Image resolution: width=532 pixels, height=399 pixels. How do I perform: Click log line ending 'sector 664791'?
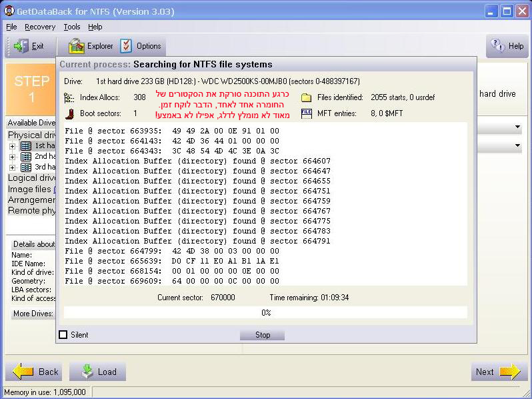(197, 241)
